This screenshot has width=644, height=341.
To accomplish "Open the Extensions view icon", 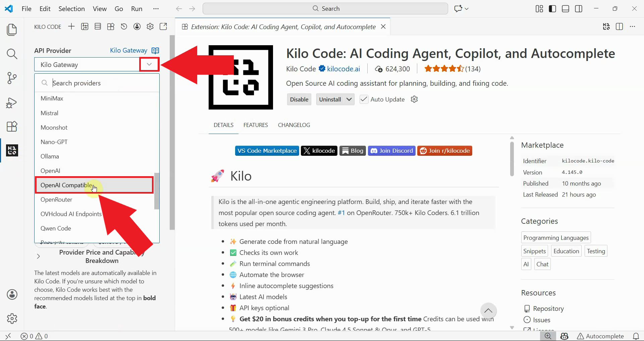I will 12,127.
